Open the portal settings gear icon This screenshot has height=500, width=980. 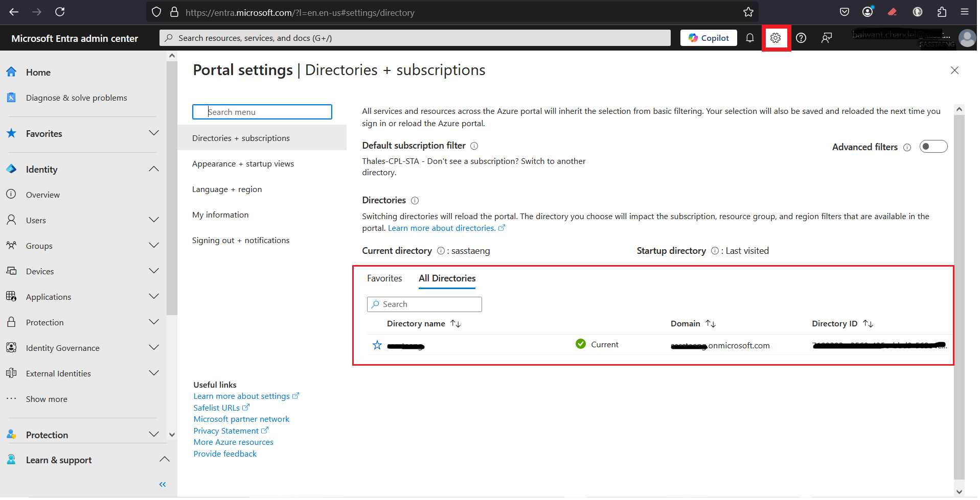(775, 38)
